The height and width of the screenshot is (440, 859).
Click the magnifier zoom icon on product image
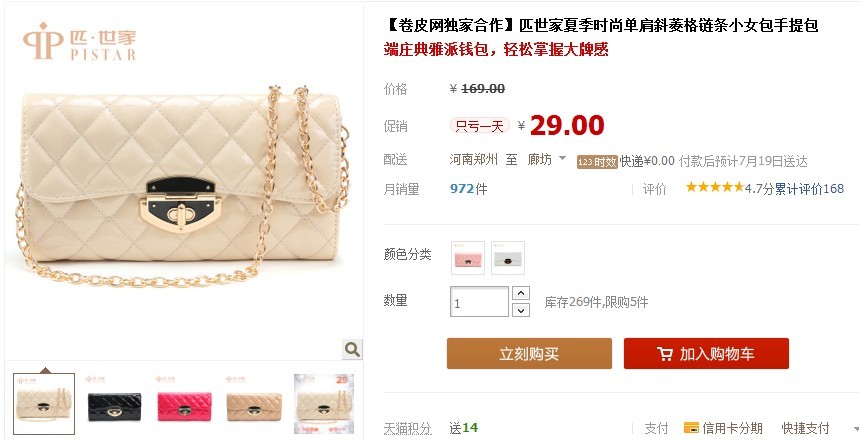352,349
